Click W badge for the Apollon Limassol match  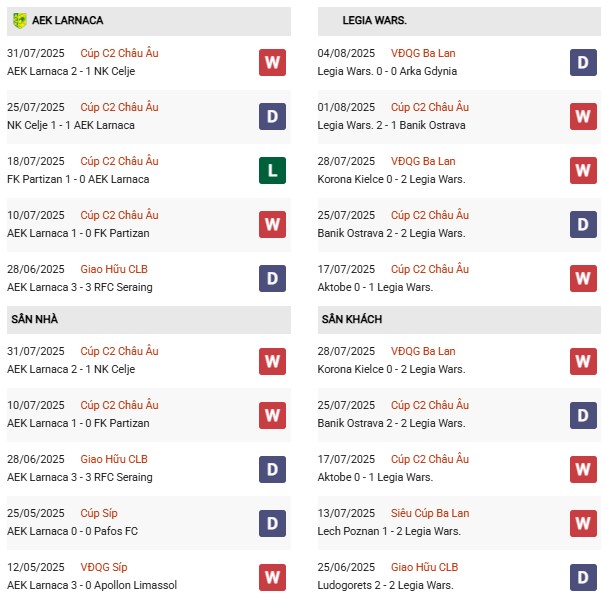point(272,577)
